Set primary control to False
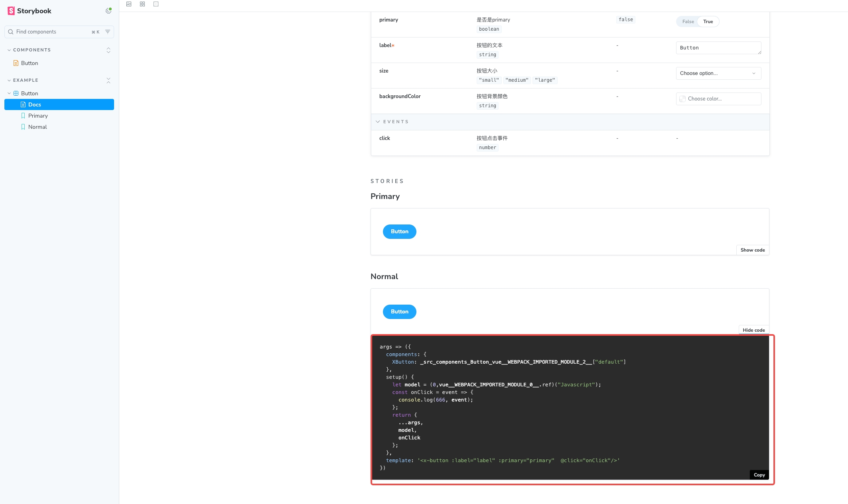 688,22
